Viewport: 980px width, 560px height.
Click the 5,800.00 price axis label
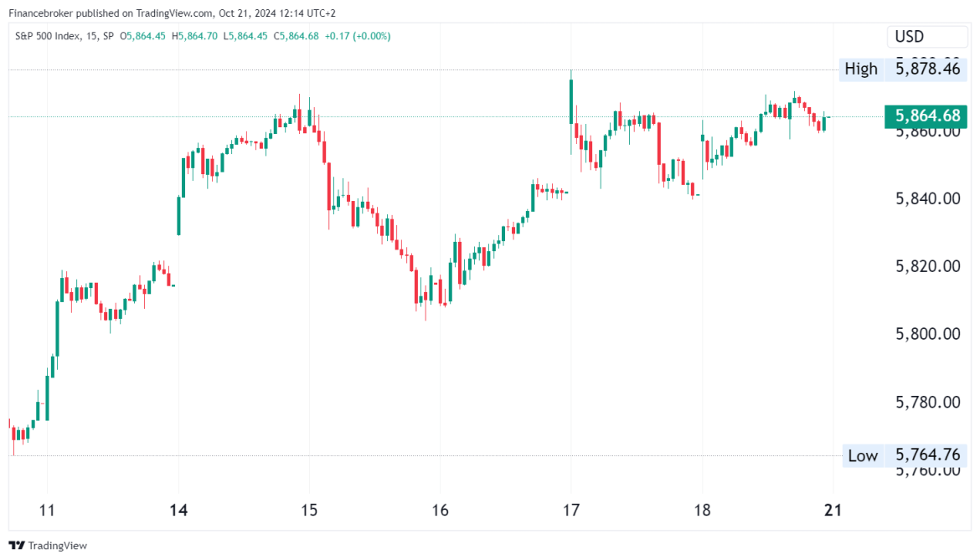click(927, 334)
